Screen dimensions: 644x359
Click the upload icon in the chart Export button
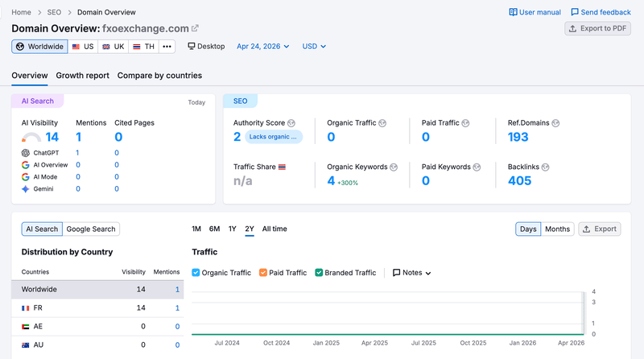tap(587, 229)
